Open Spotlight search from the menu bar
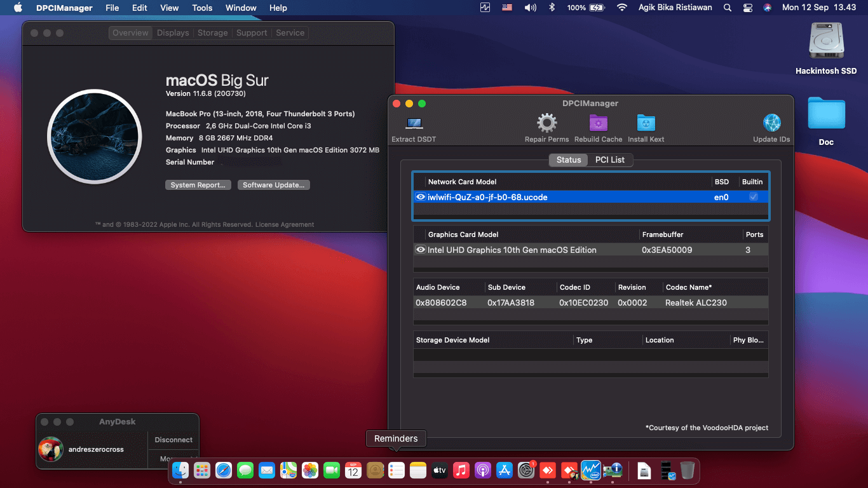868x488 pixels. [x=727, y=8]
